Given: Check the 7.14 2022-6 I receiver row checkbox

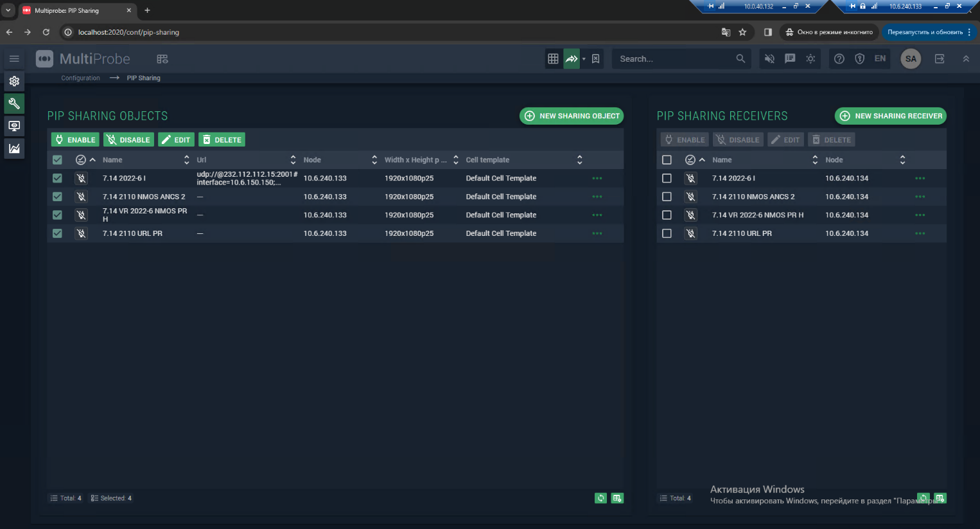Looking at the screenshot, I should (x=667, y=178).
